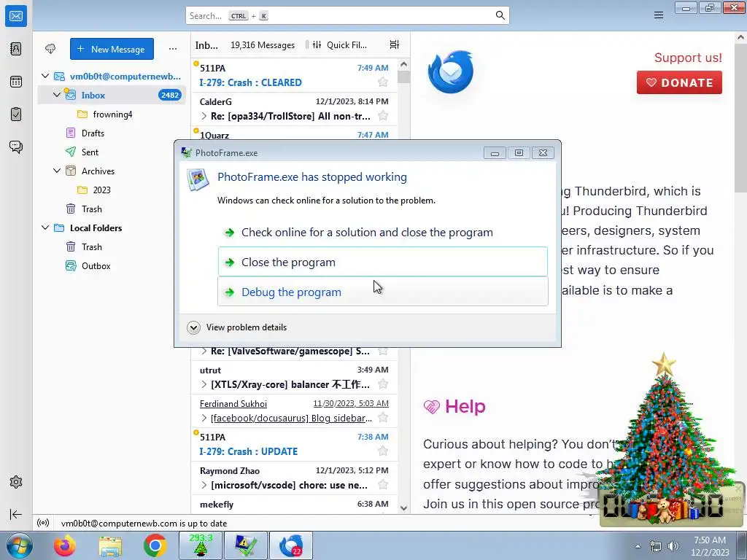Click the Support us! link
The image size is (747, 560).
(x=688, y=58)
